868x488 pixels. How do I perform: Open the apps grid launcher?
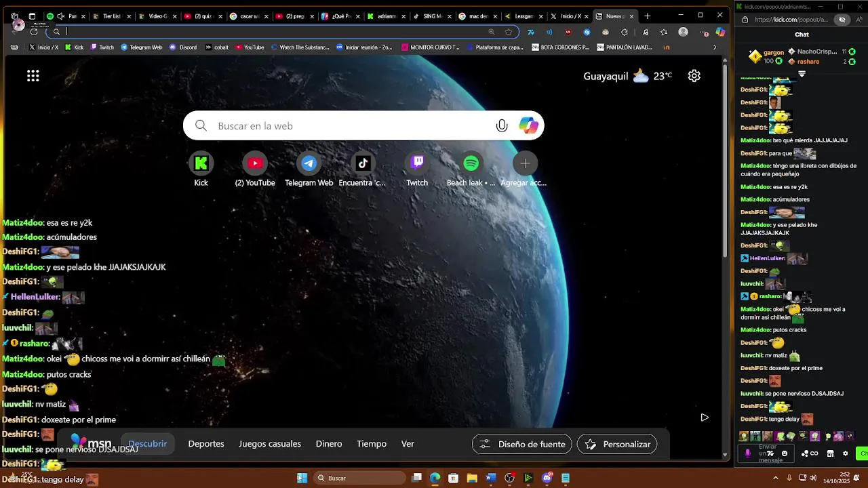[x=33, y=76]
